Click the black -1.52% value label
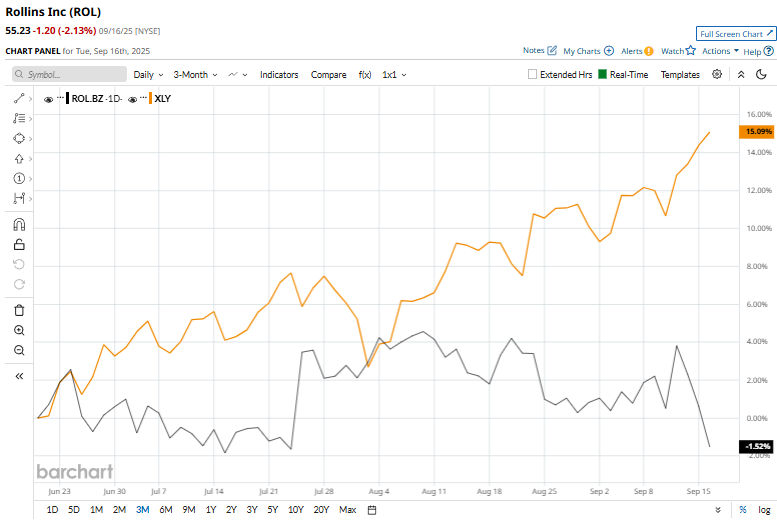 pyautogui.click(x=757, y=446)
